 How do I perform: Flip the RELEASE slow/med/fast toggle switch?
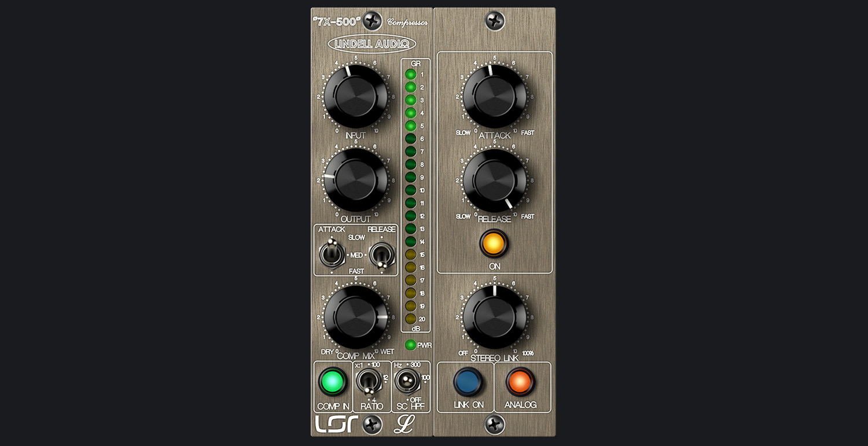pos(382,255)
